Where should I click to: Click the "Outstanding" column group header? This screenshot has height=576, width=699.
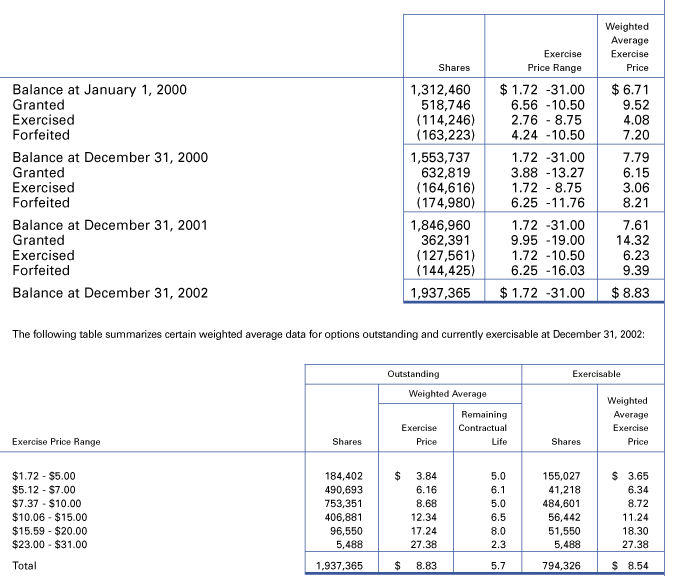click(412, 374)
